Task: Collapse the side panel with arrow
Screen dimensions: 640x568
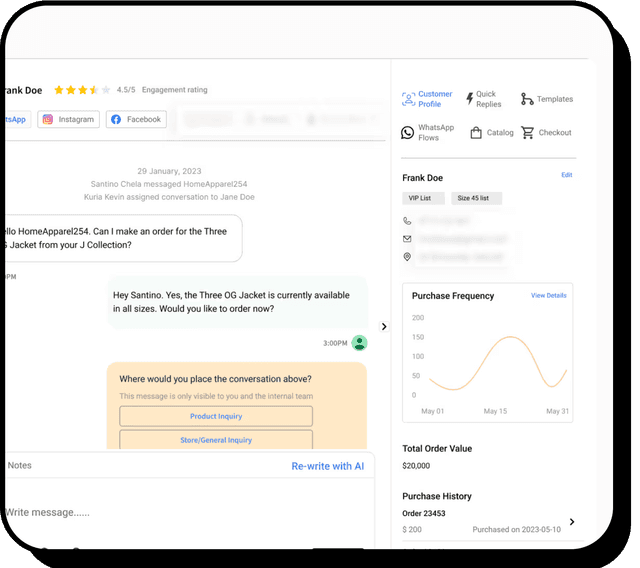Action: (x=384, y=326)
